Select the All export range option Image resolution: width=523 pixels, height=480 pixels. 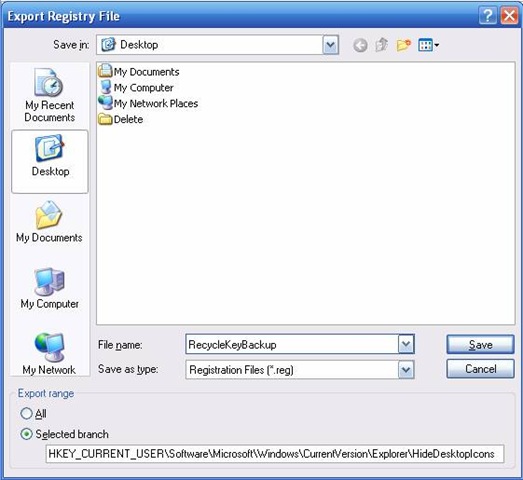point(33,414)
